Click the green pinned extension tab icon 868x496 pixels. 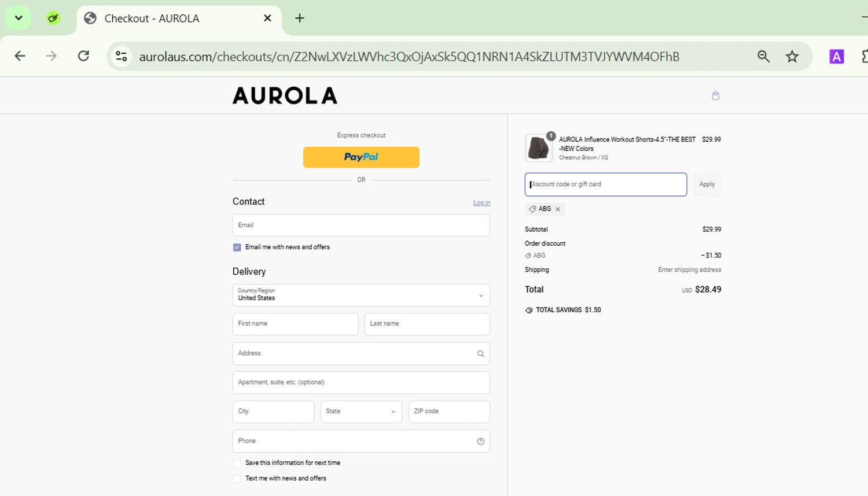click(53, 18)
